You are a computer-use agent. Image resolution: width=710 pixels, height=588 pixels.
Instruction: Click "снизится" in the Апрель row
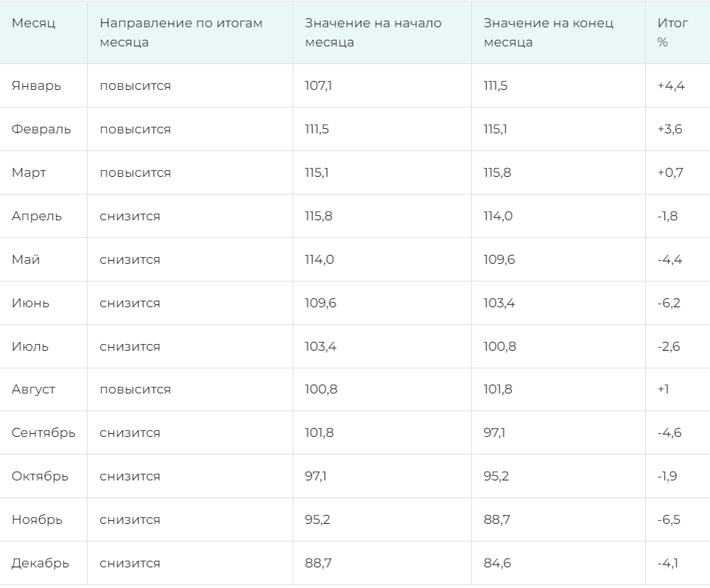point(130,216)
